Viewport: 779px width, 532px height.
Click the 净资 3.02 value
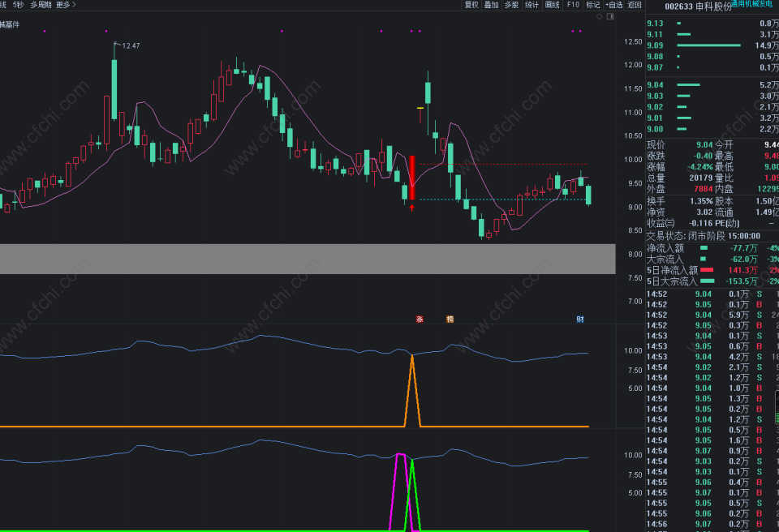click(x=704, y=212)
